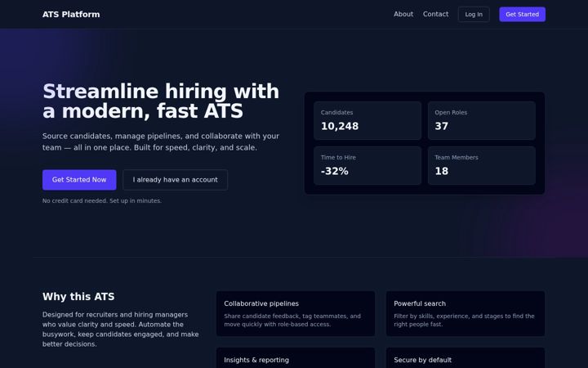Click the Streamline hiring headline text

161,101
